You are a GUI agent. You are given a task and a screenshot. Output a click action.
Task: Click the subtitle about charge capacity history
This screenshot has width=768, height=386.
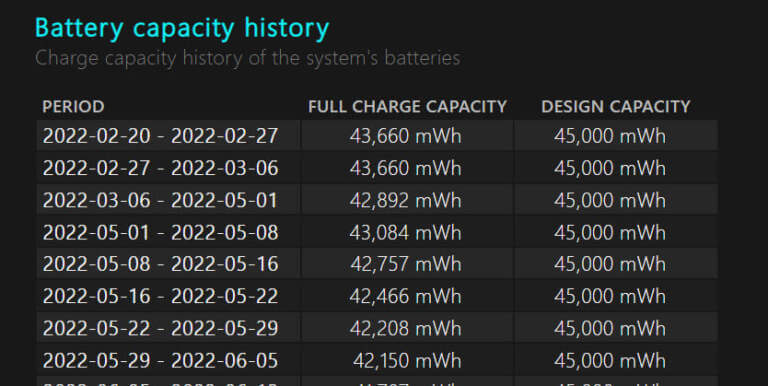(248, 58)
